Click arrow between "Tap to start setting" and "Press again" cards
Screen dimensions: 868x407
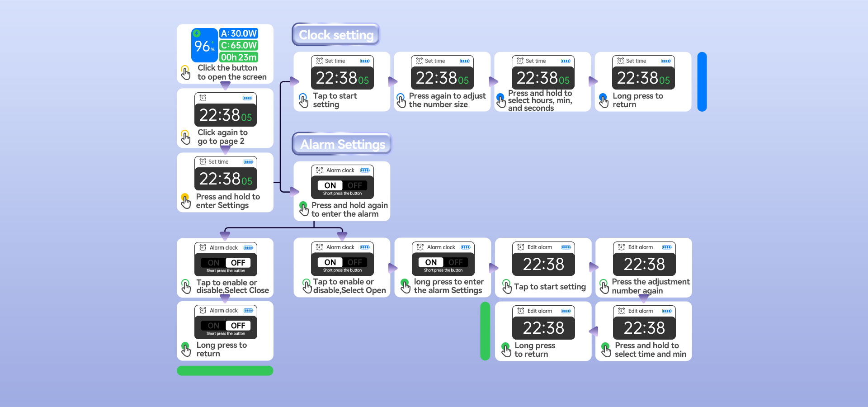point(392,81)
